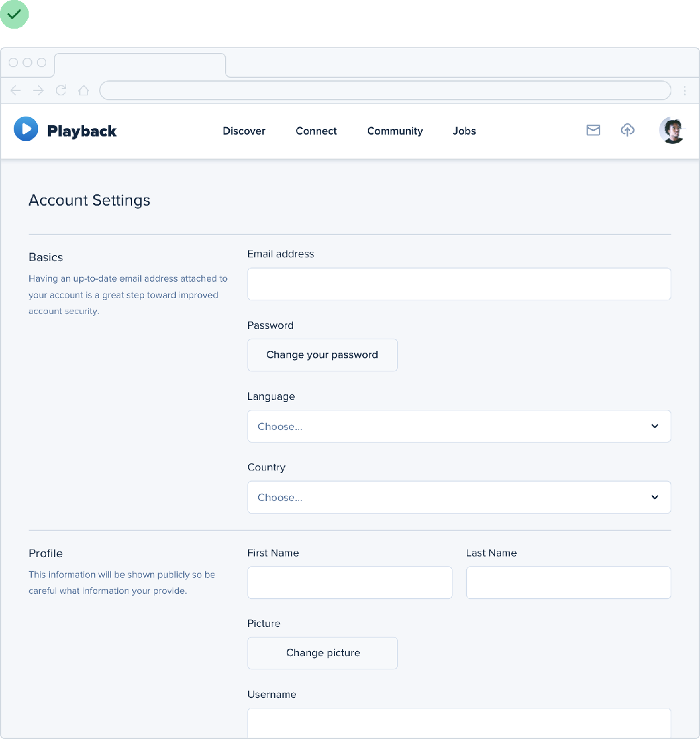Expand the Language dropdown
The image size is (700, 739).
[x=459, y=426]
